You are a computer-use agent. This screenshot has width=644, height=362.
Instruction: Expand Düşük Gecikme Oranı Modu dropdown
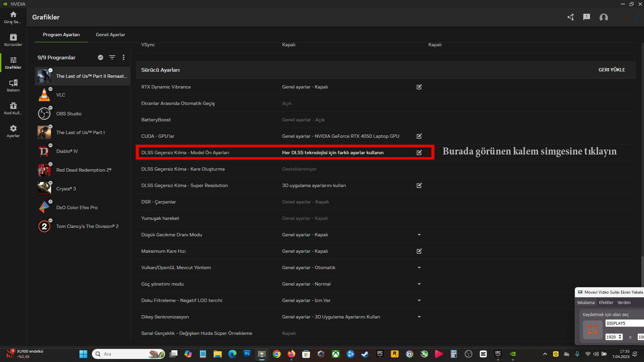coord(419,235)
